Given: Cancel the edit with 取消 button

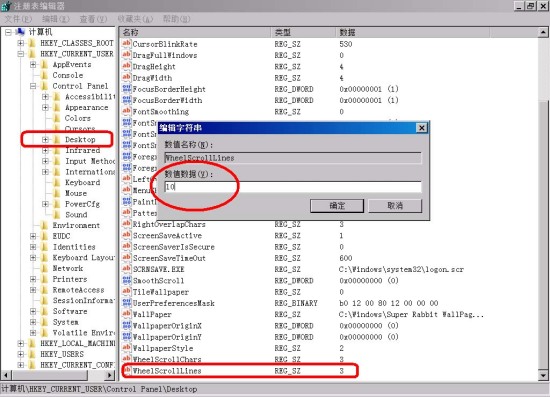Looking at the screenshot, I should (x=395, y=206).
